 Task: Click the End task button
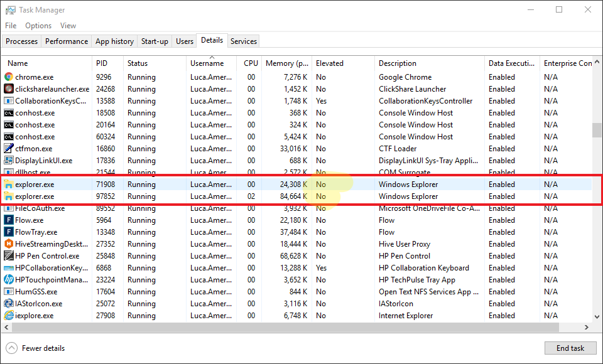[x=570, y=348]
